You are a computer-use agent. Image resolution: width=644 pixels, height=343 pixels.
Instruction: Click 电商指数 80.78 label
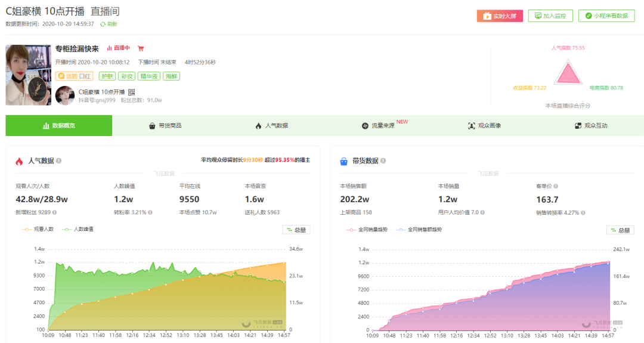click(x=606, y=88)
